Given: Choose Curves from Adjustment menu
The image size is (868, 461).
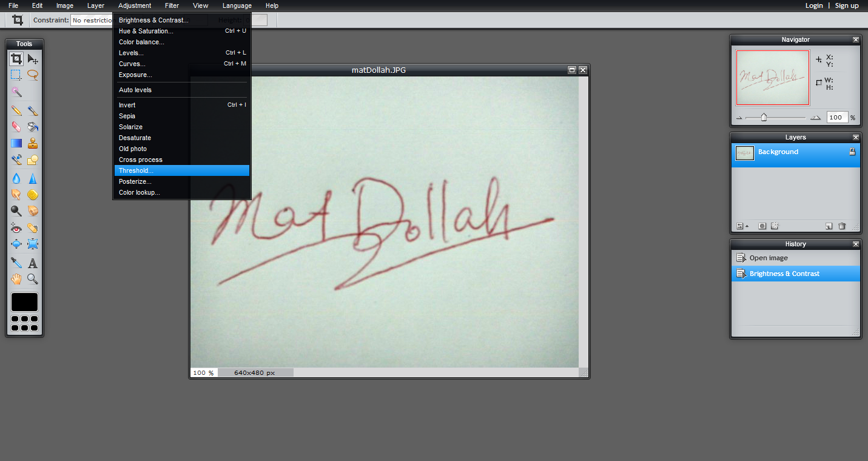Looking at the screenshot, I should click(182, 64).
